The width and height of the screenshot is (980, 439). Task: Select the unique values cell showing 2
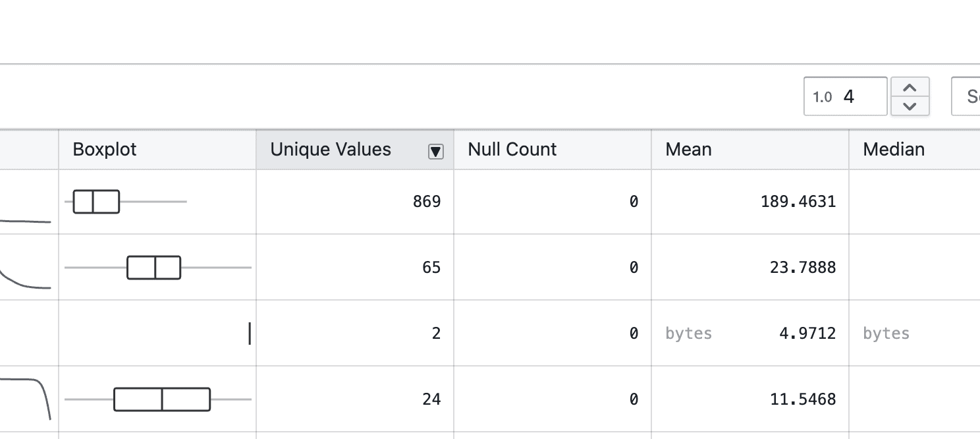pyautogui.click(x=354, y=334)
